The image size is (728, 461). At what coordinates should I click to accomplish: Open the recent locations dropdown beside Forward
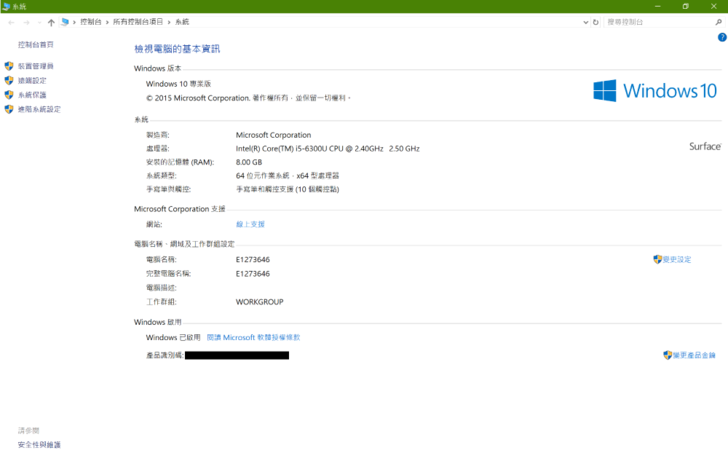pos(38,22)
